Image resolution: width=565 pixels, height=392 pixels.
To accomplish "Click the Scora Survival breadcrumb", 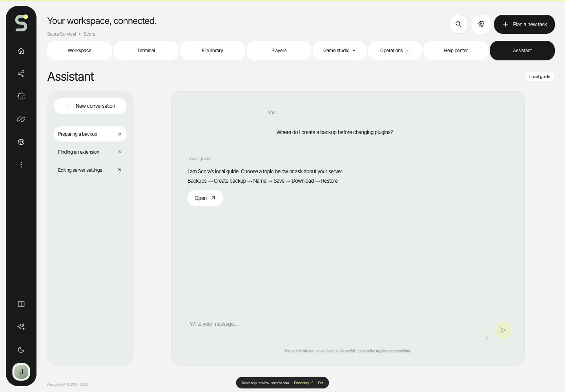I will tap(62, 34).
